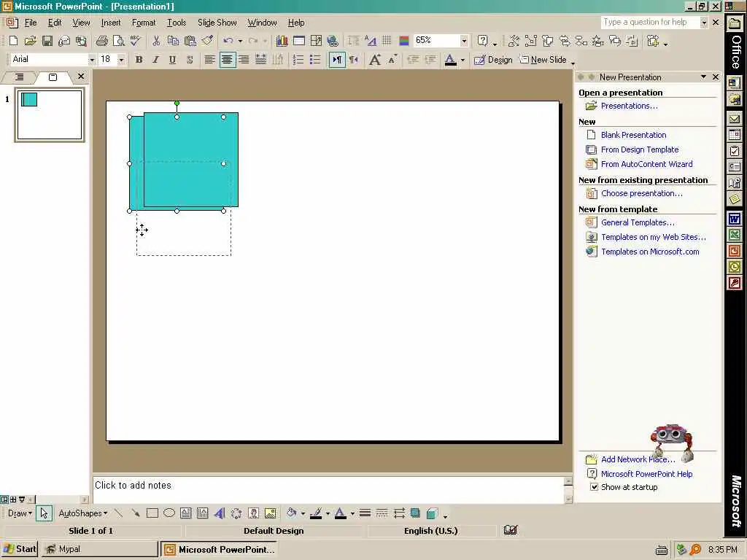Insert Clip Art from Drawing toolbar

pyautogui.click(x=253, y=513)
